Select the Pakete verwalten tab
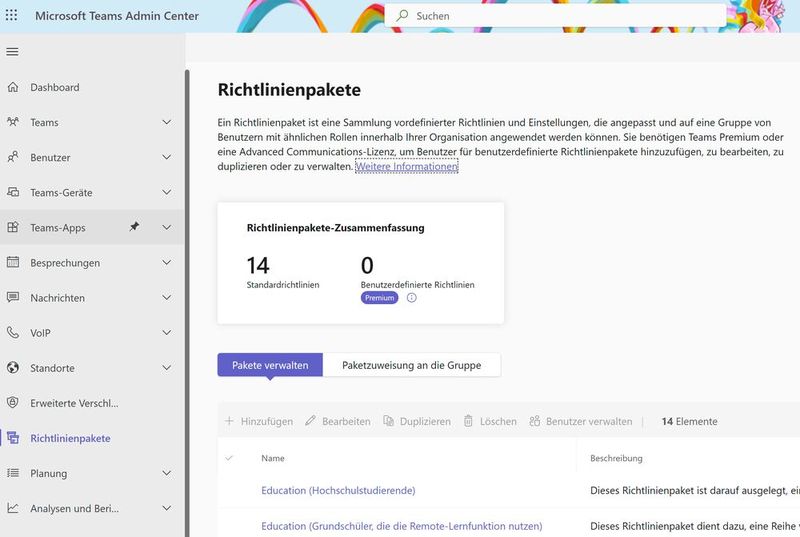Screen dimensions: 800x537 [270, 365]
